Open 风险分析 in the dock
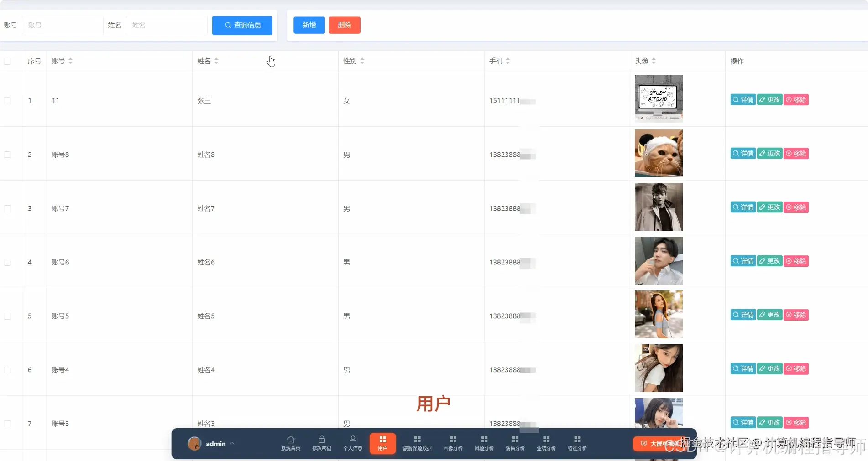 tap(484, 443)
